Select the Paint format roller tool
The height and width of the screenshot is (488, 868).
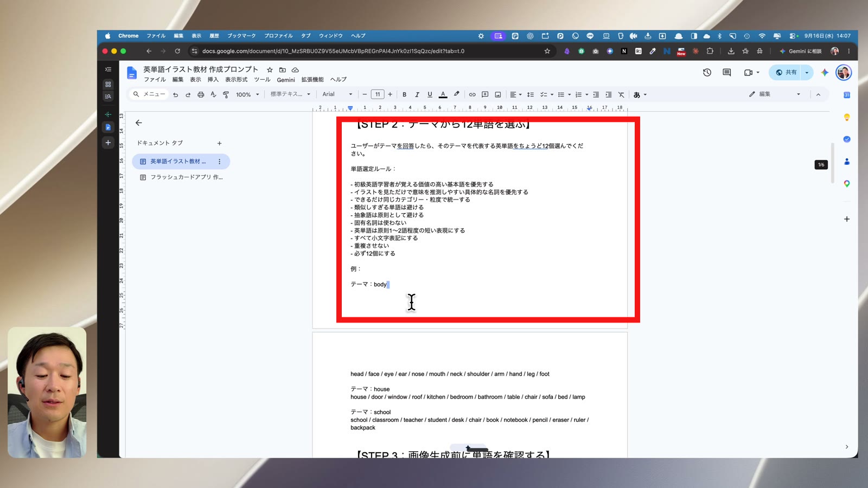point(226,94)
